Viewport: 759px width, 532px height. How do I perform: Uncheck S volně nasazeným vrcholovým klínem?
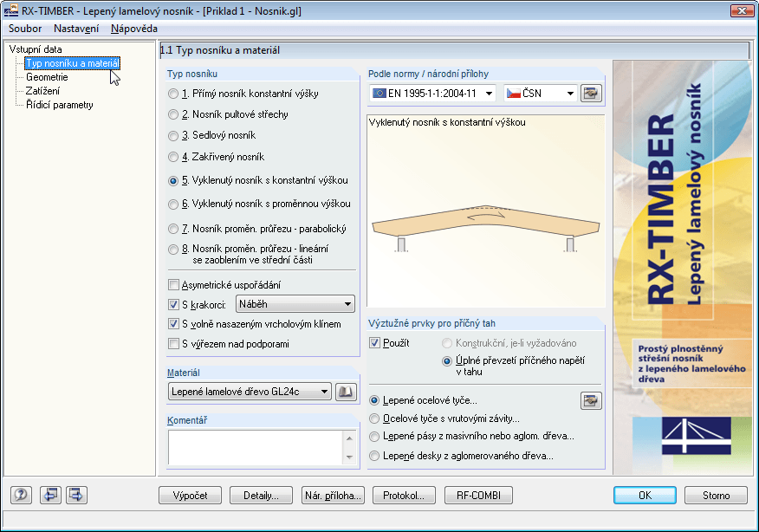tap(173, 324)
